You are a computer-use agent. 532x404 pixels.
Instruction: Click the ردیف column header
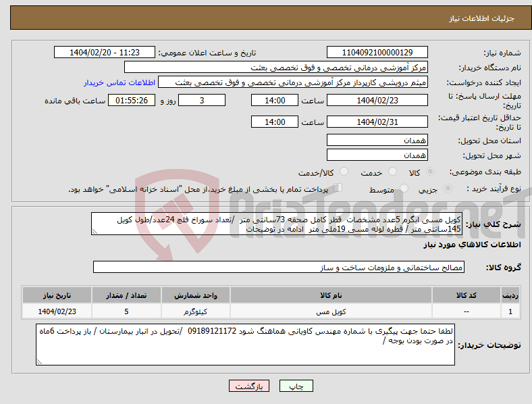510,295
